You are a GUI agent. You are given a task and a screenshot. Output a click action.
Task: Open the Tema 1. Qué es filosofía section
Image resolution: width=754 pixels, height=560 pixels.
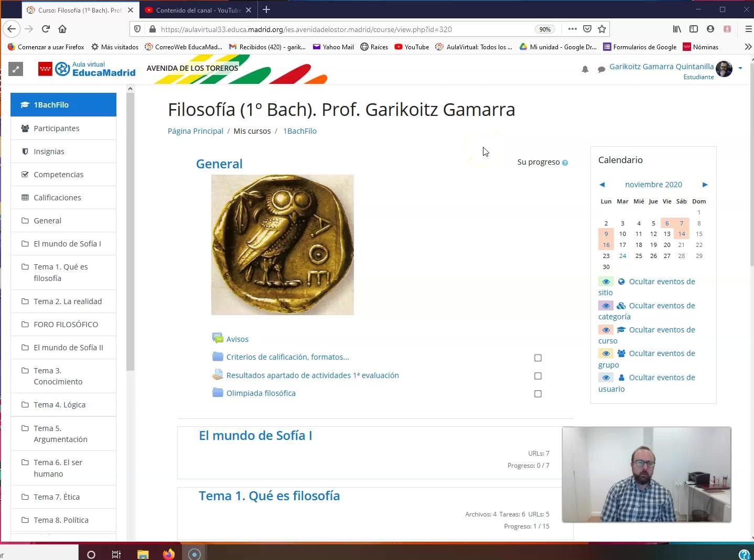point(269,496)
